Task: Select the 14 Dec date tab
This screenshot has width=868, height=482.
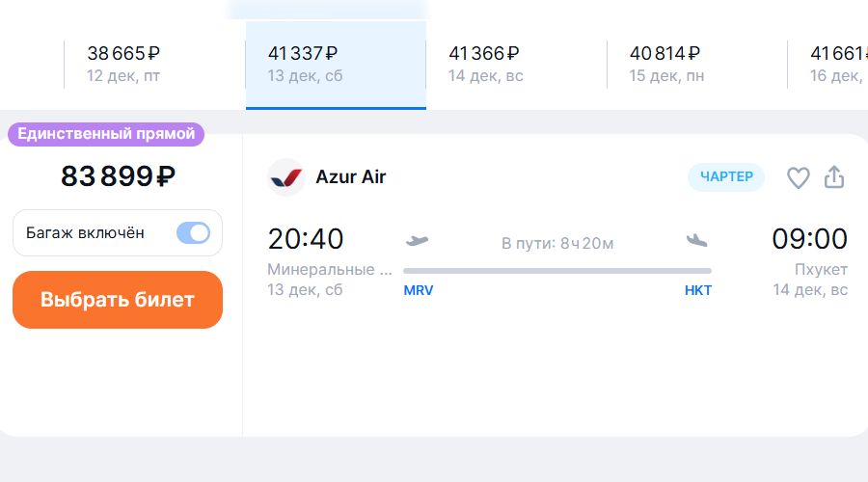Action: (516, 64)
